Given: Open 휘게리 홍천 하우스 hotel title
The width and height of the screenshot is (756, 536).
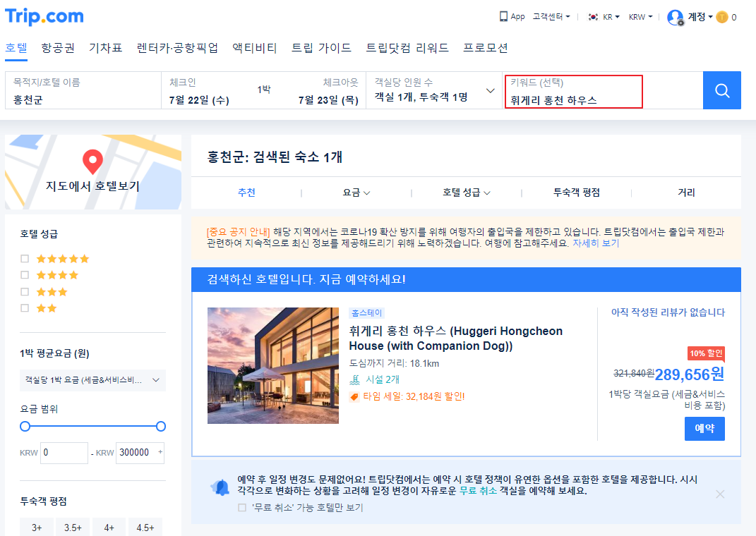Looking at the screenshot, I should click(x=455, y=338).
